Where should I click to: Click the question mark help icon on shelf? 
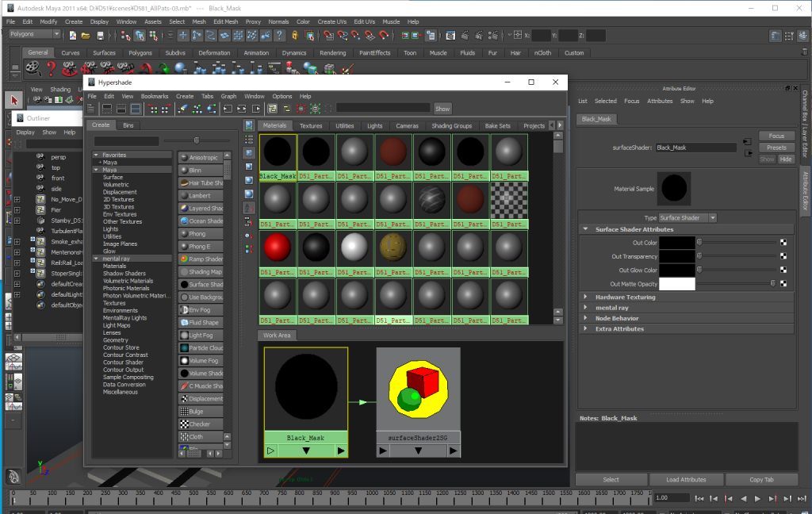coord(52,68)
